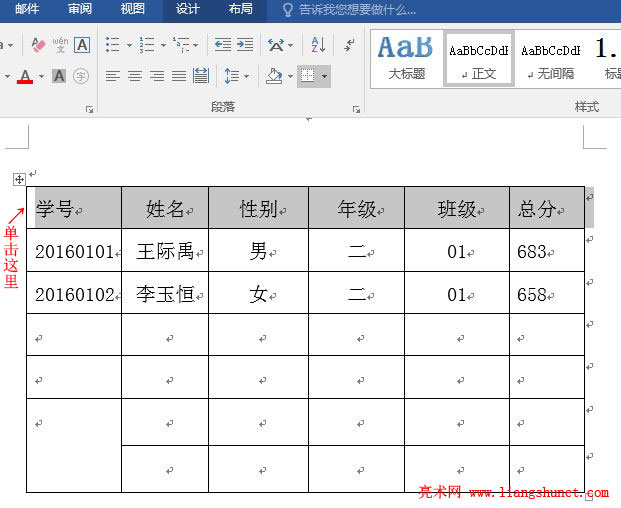Click the score cell 658
The width and height of the screenshot is (621, 508).
point(547,293)
